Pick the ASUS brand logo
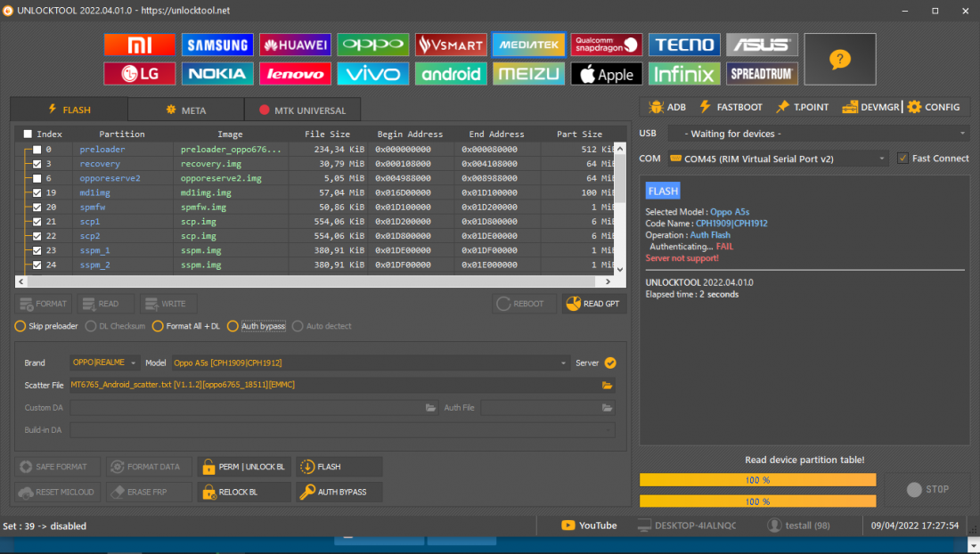Viewport: 980px width, 554px height. [762, 45]
